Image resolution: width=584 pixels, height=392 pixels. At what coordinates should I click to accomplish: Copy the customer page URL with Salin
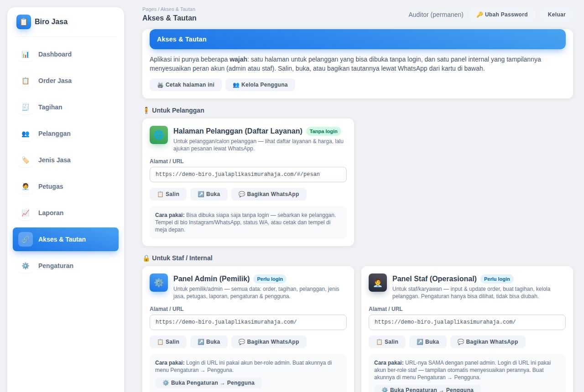[x=168, y=194]
